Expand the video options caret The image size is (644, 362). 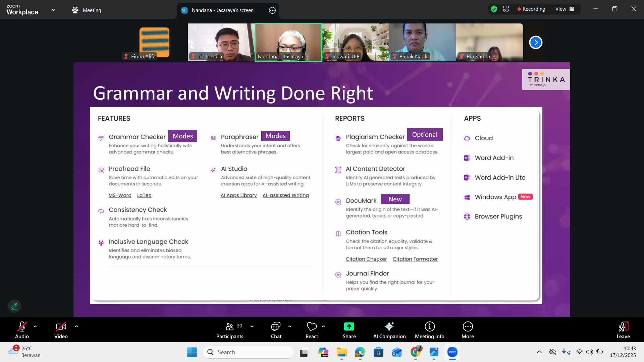click(76, 326)
